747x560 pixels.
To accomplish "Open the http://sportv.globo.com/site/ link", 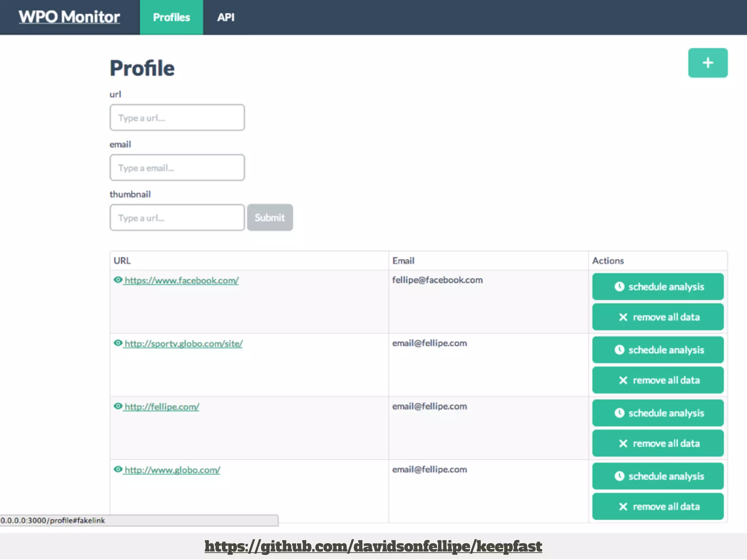I will pyautogui.click(x=183, y=343).
